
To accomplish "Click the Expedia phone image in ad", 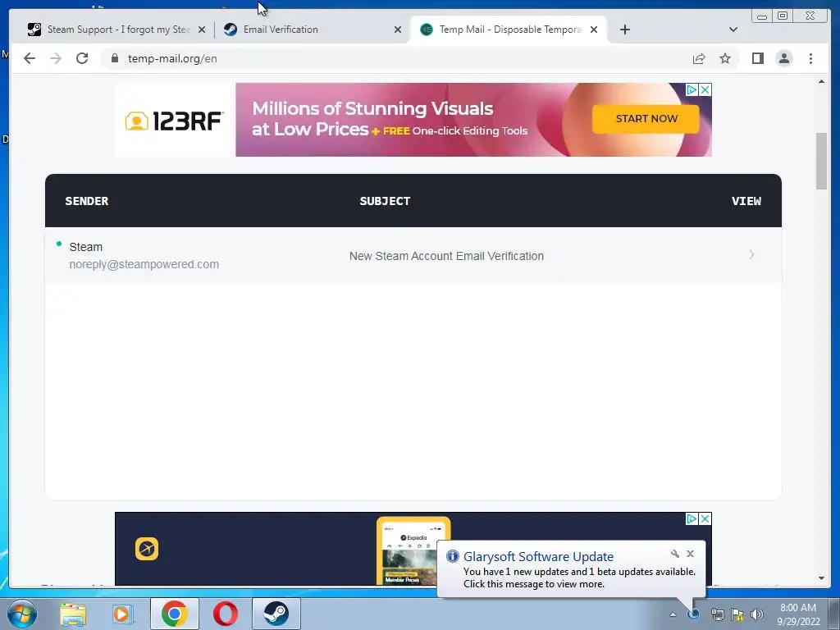I will pyautogui.click(x=413, y=551).
